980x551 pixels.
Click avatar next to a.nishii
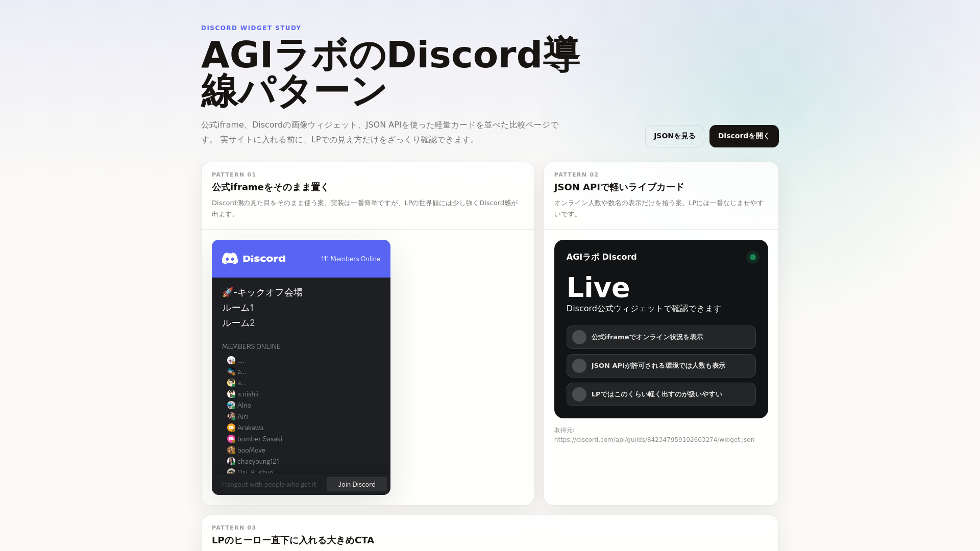231,394
